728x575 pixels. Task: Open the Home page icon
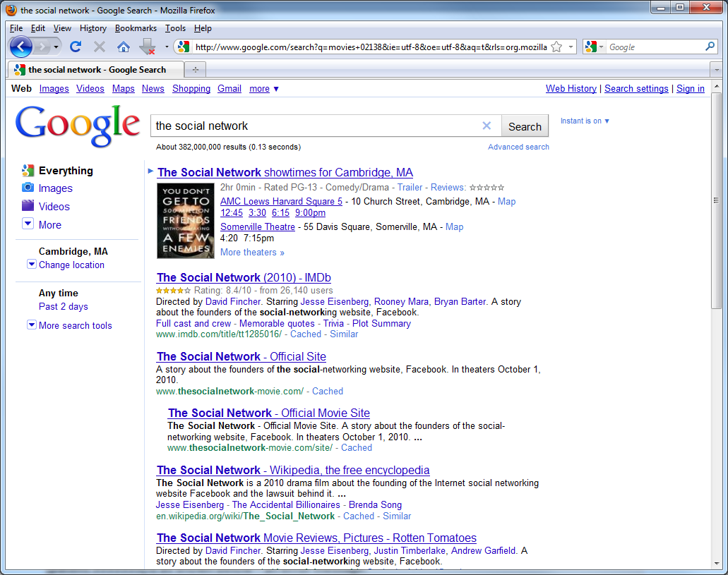coord(124,47)
